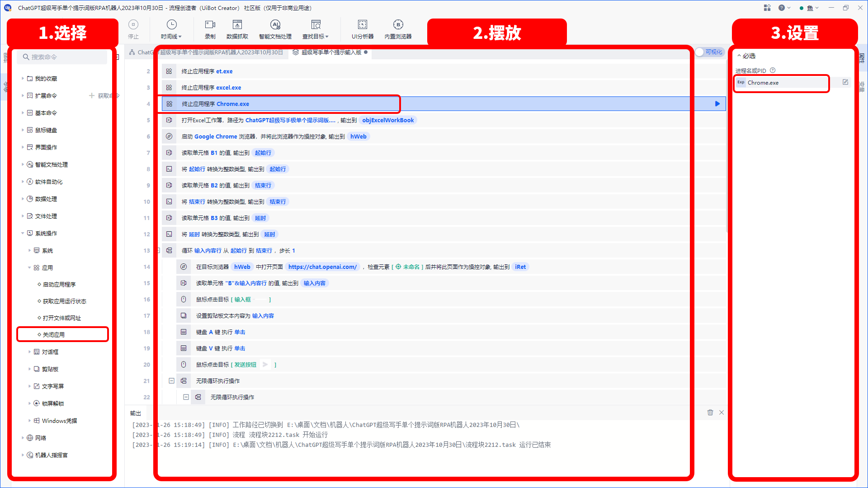Click the hWeb variable in 启动 Google Chrome row
This screenshot has height=488, width=868.
(359, 136)
